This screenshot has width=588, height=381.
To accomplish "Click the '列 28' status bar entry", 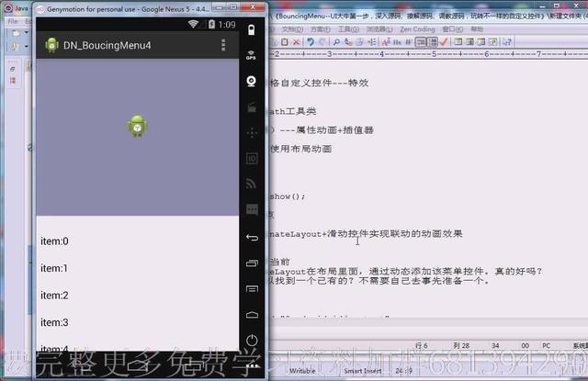I will pos(461,345).
